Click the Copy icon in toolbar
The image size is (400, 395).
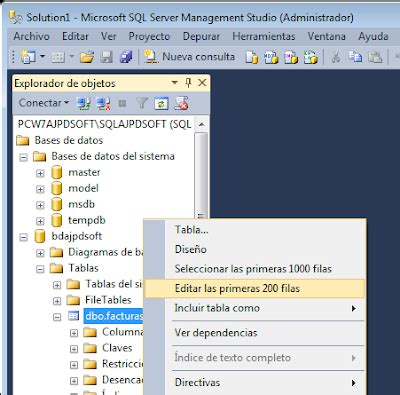click(x=355, y=57)
